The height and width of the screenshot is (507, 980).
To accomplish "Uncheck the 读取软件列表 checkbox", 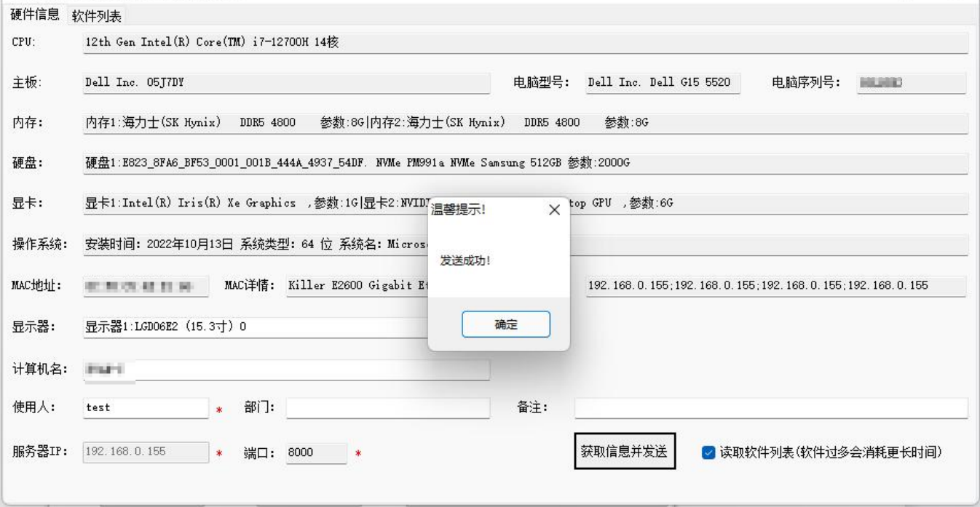I will (708, 452).
